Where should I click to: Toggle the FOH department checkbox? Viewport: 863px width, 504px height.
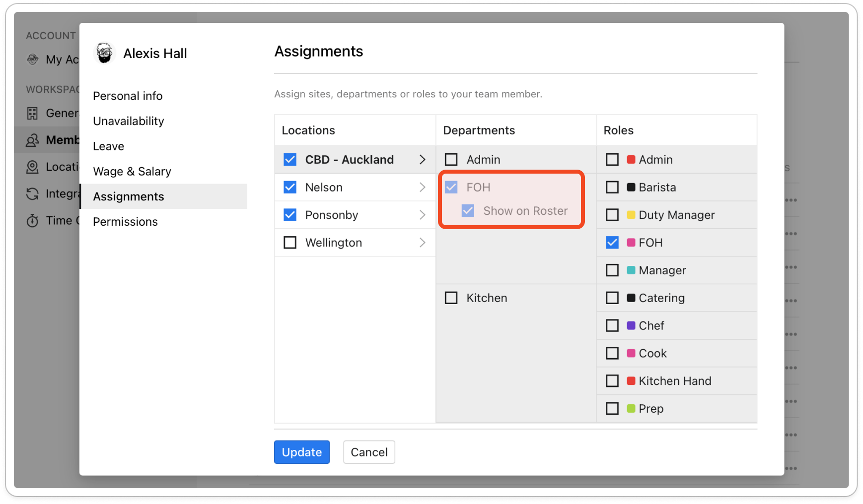451,187
